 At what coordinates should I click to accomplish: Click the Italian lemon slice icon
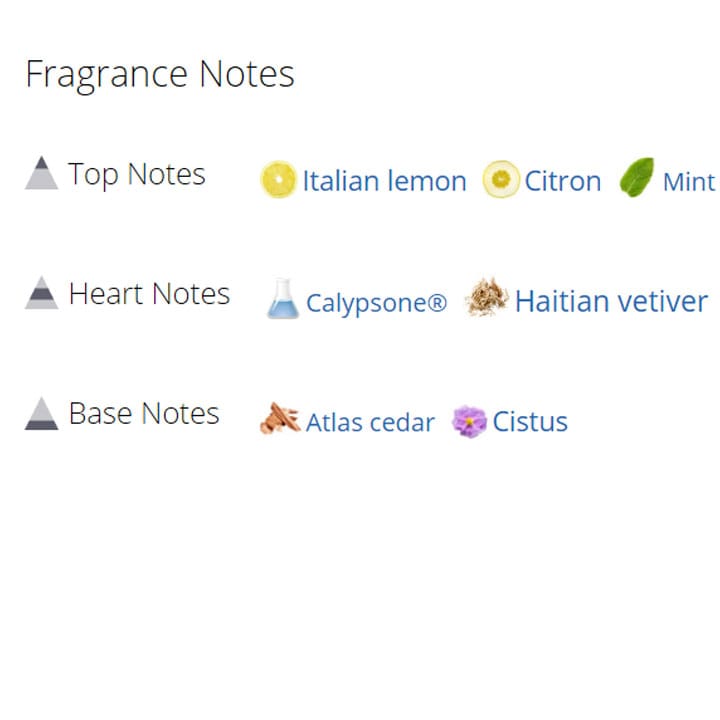(x=278, y=180)
